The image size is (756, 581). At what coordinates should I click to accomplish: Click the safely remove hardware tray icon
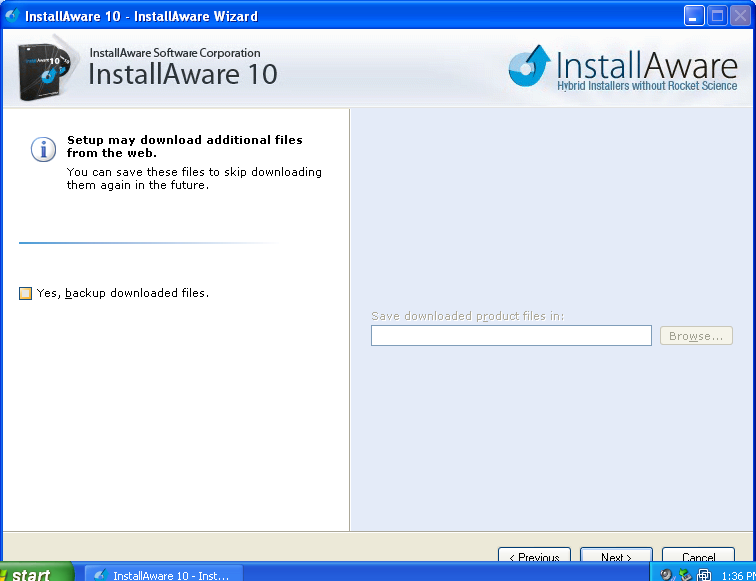(685, 574)
